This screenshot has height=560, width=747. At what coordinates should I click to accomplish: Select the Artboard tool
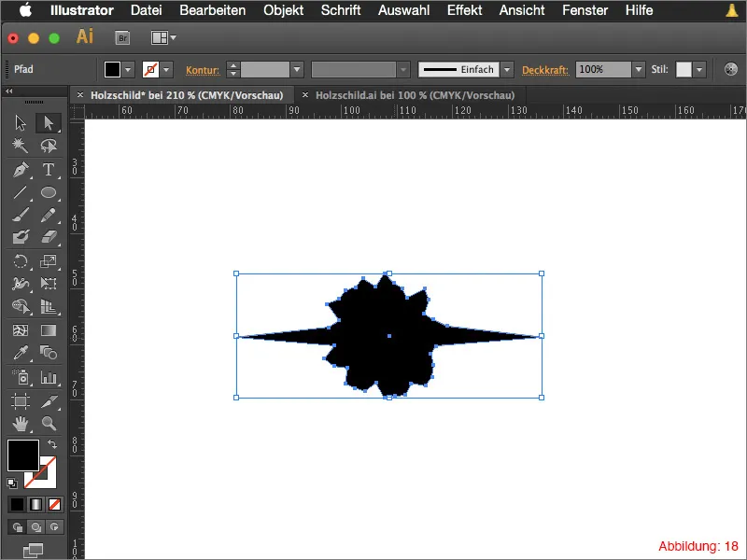tap(21, 401)
